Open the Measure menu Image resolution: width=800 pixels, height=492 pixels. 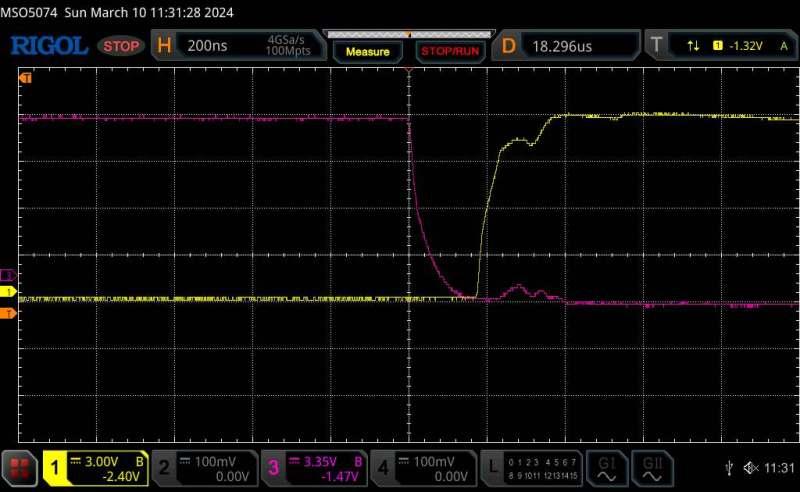[367, 50]
